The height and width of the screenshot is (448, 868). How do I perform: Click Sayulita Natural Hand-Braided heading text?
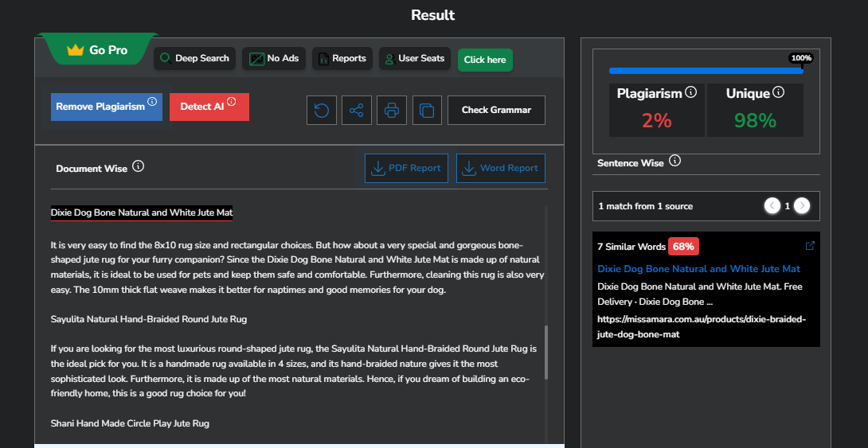click(149, 319)
